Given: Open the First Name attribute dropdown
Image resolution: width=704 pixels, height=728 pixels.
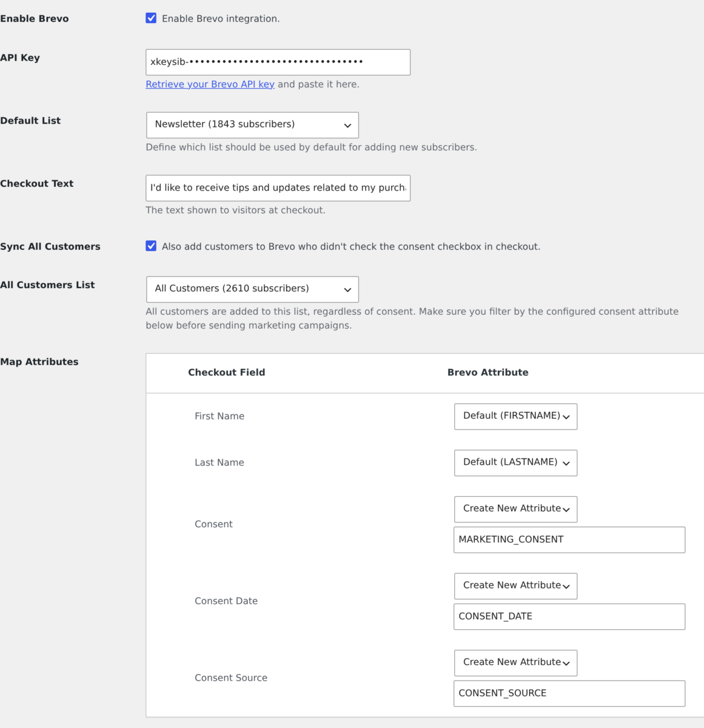Looking at the screenshot, I should [x=515, y=417].
